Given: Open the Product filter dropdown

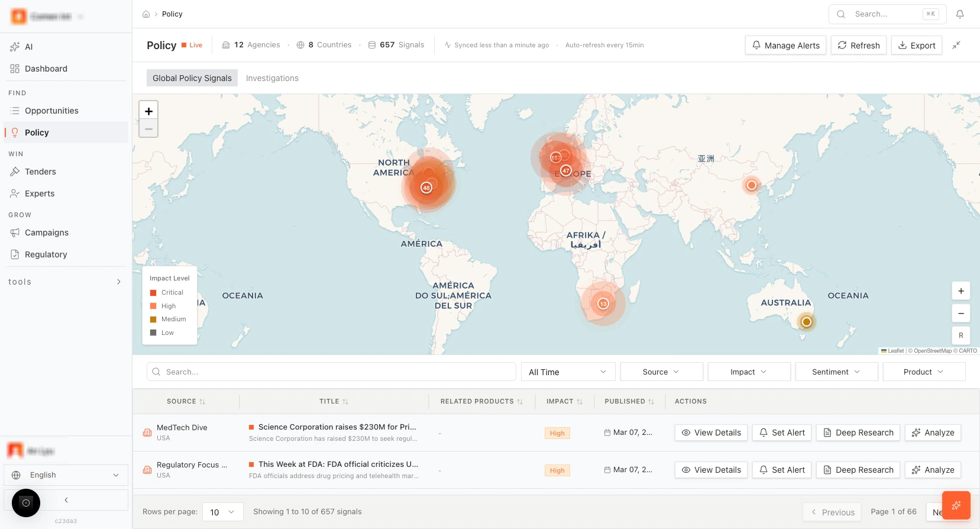Looking at the screenshot, I should coord(924,372).
